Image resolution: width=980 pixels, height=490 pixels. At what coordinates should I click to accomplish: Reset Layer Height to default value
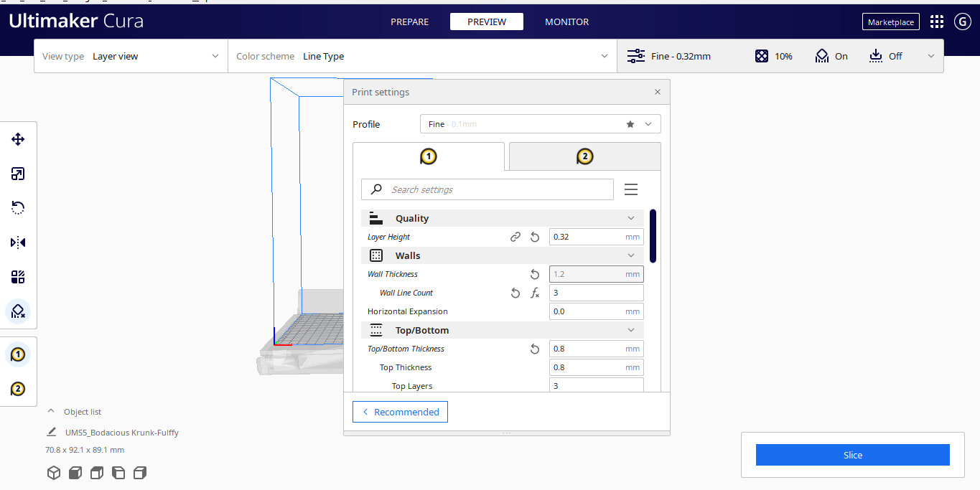click(x=535, y=237)
